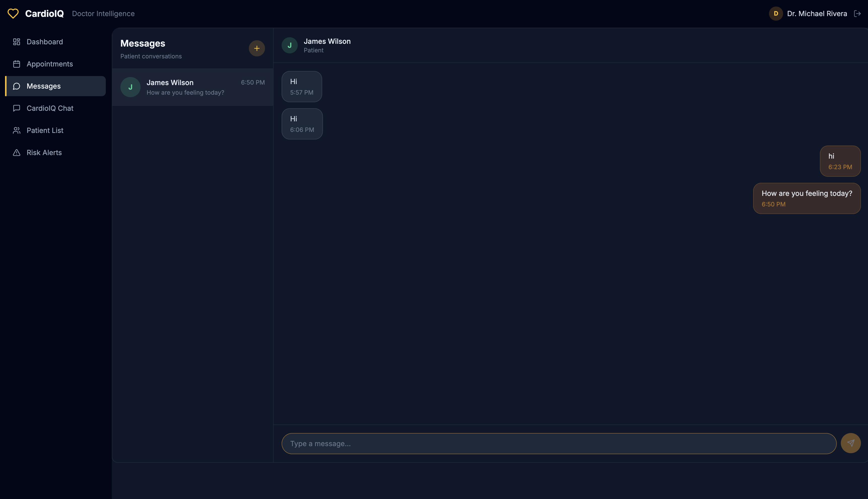The image size is (868, 499).
Task: Click James Wilson avatar in chat header
Action: (x=289, y=45)
